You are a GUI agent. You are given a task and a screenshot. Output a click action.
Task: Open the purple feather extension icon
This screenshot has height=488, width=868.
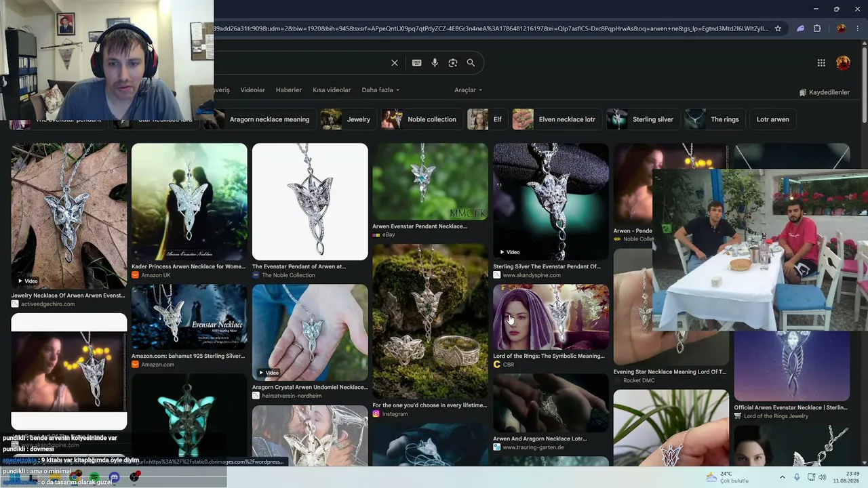coord(800,28)
